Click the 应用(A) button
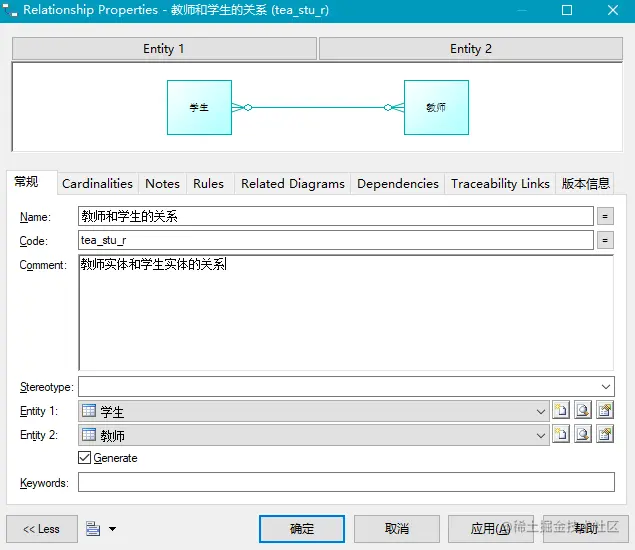This screenshot has width=635, height=550. 491,529
